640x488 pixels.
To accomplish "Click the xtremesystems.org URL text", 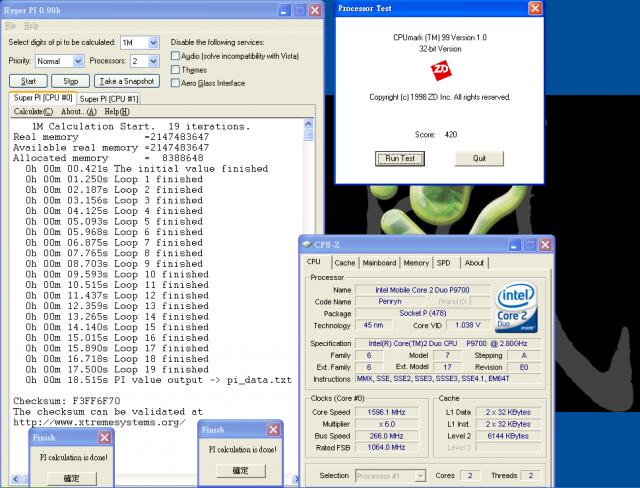I will (x=100, y=422).
